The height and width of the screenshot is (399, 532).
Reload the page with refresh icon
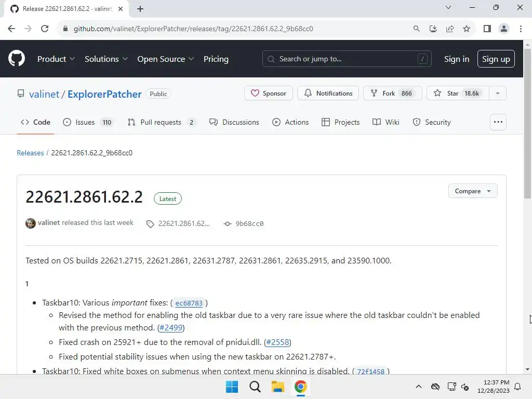pos(45,29)
